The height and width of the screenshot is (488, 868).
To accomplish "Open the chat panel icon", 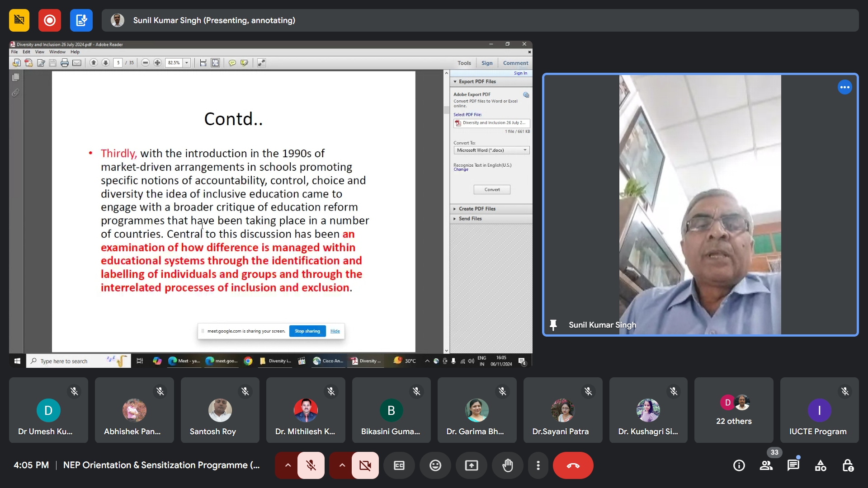I will point(793,465).
